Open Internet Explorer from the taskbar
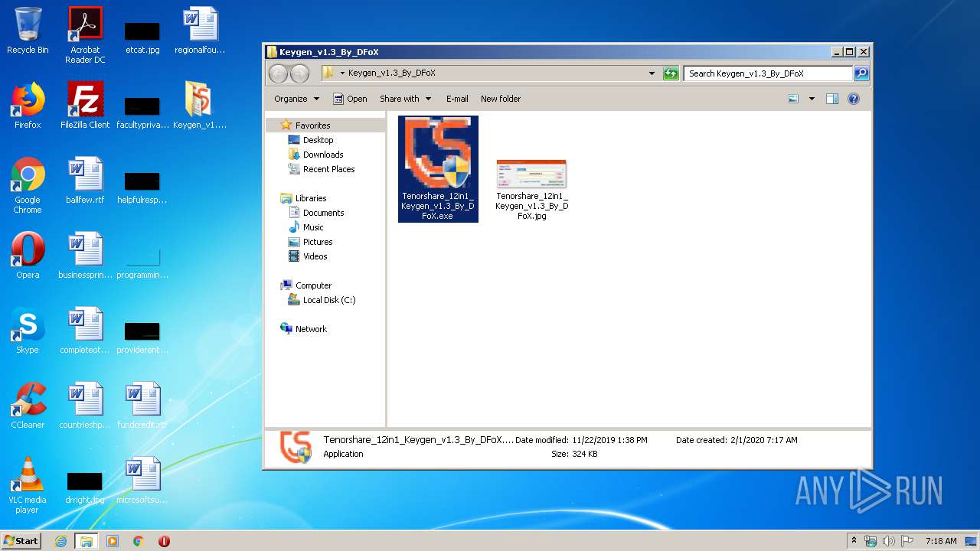This screenshot has height=551, width=980. coord(60,541)
